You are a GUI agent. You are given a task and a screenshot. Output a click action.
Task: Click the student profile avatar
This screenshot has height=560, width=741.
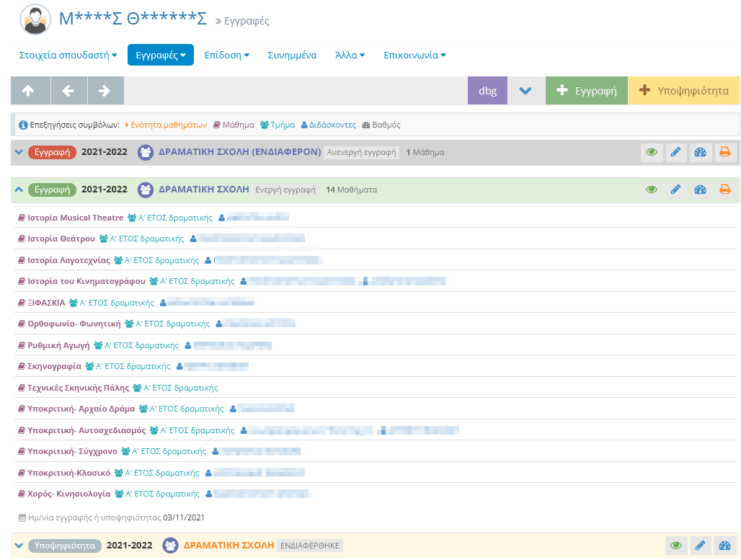click(x=35, y=20)
